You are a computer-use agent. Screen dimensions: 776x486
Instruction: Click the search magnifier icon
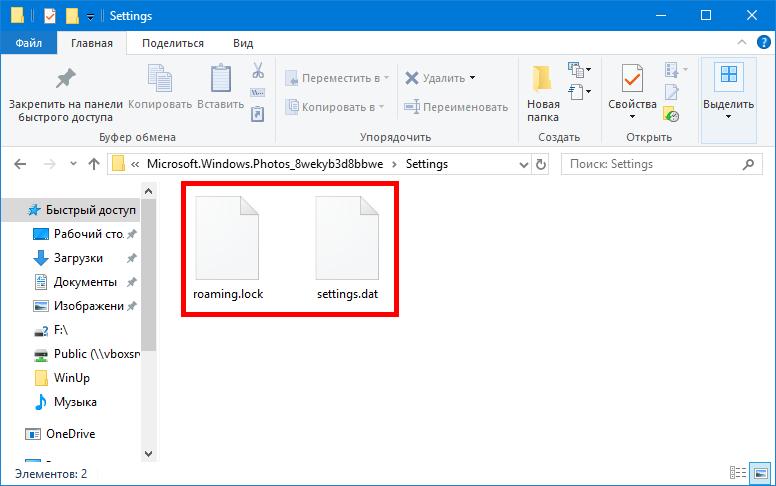click(748, 164)
